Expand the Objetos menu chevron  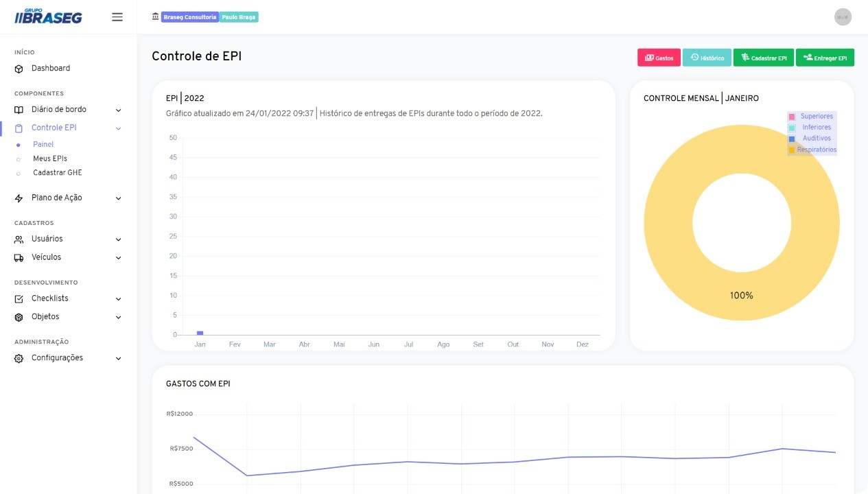click(x=118, y=318)
